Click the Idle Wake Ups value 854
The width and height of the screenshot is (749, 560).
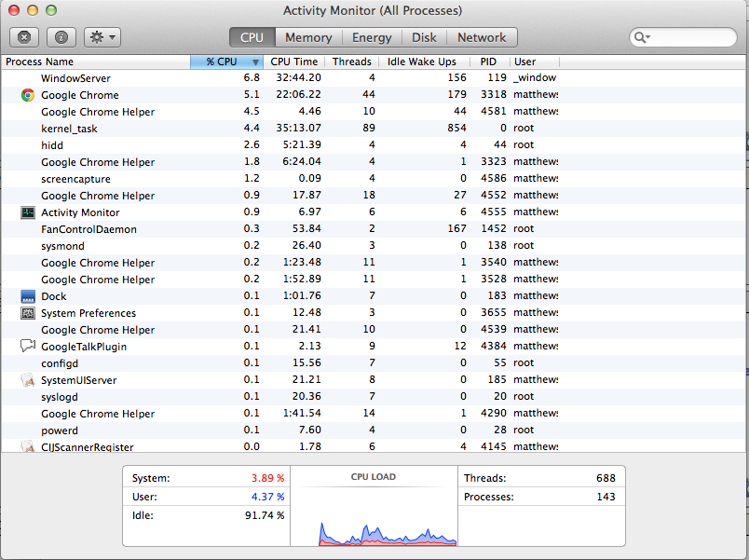(x=456, y=128)
